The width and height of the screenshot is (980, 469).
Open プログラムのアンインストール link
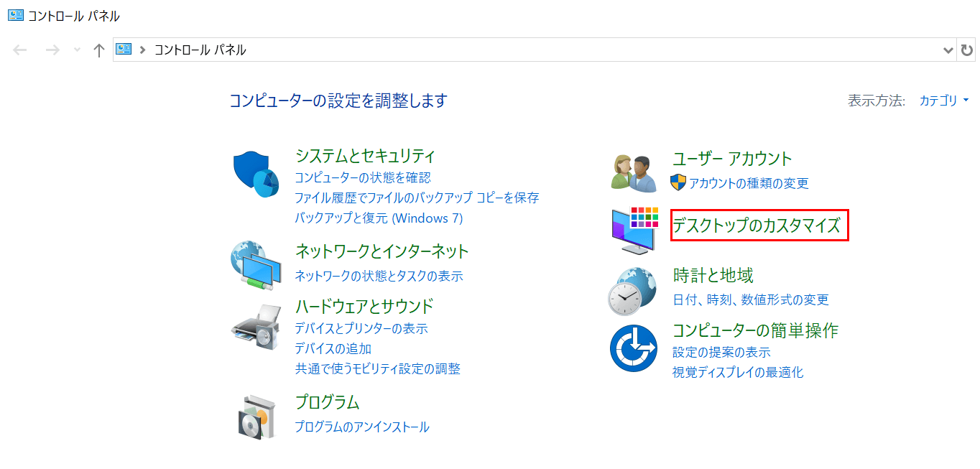[x=362, y=427]
